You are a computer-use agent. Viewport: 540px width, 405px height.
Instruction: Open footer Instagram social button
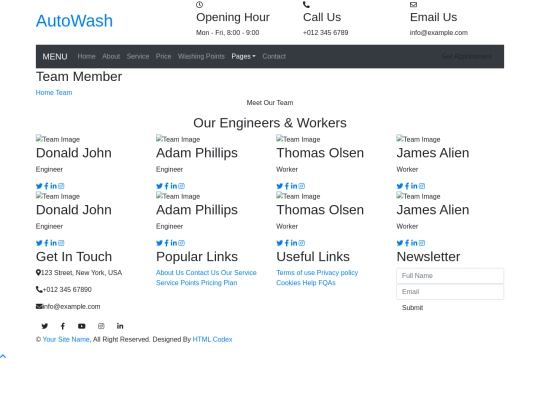[101, 326]
